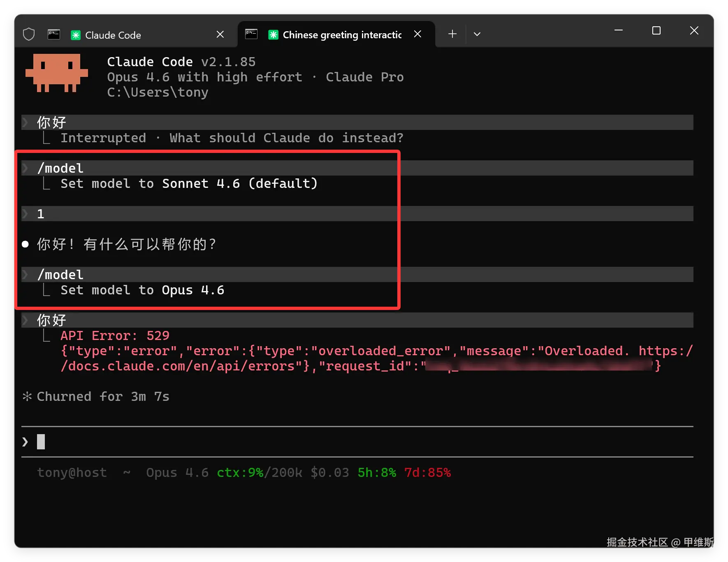
Task: Close the Chinese greeting interaction tab
Action: pos(417,34)
